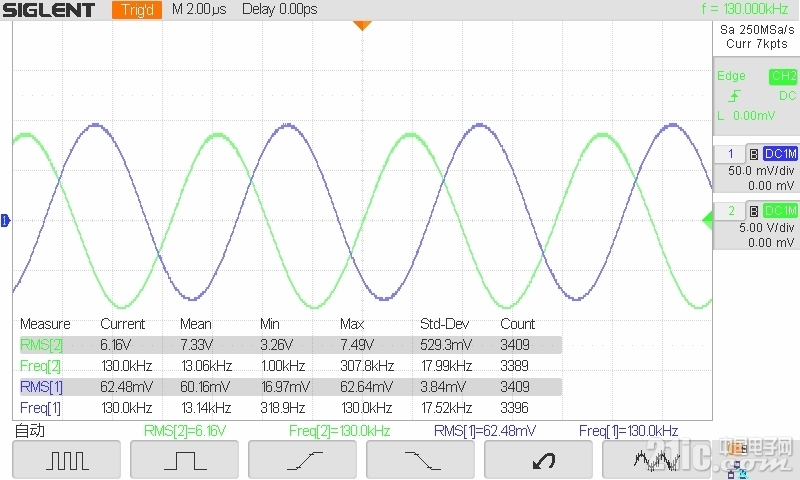Click the return arrow softkey
Viewport: 800px width, 480px height.
coord(538,460)
